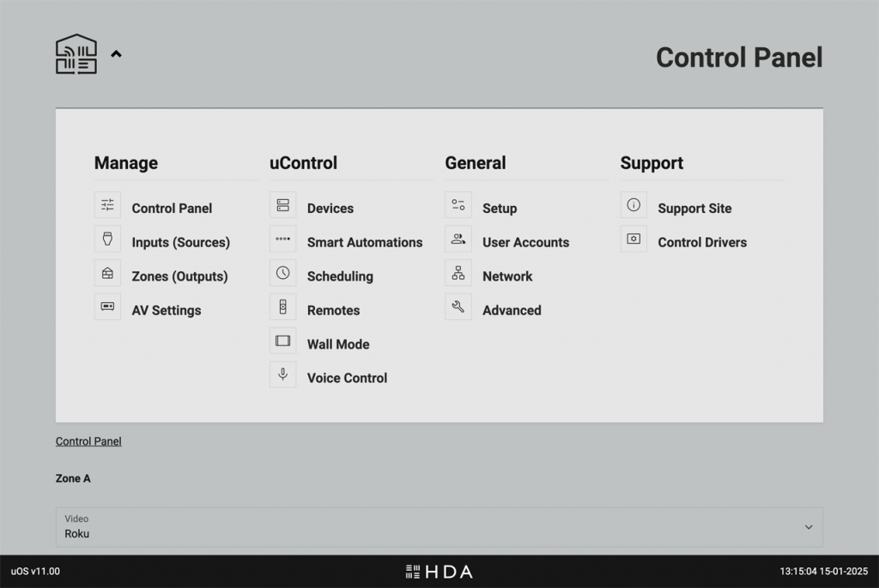Select the Voice Control microphone icon

[282, 374]
